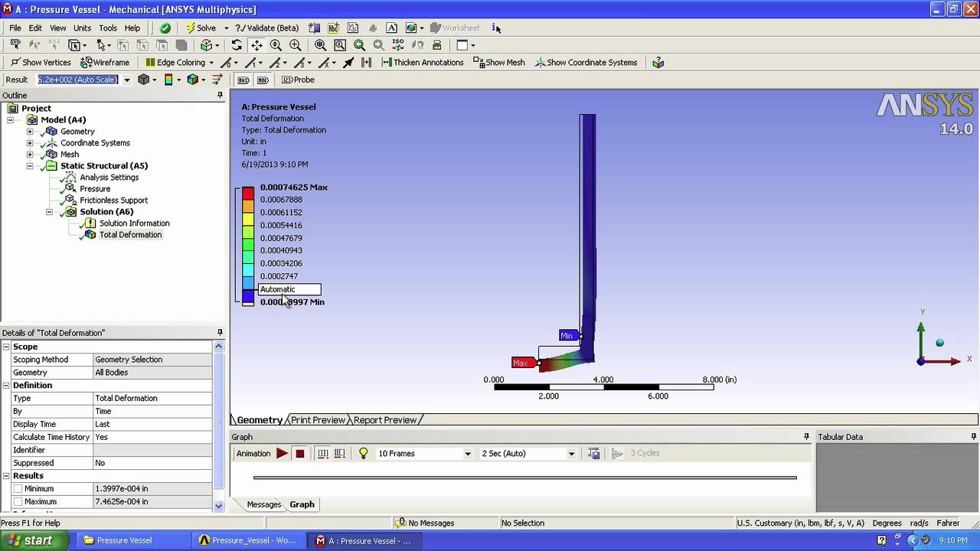Image resolution: width=980 pixels, height=551 pixels.
Task: Click the red legend color band
Action: click(x=248, y=194)
